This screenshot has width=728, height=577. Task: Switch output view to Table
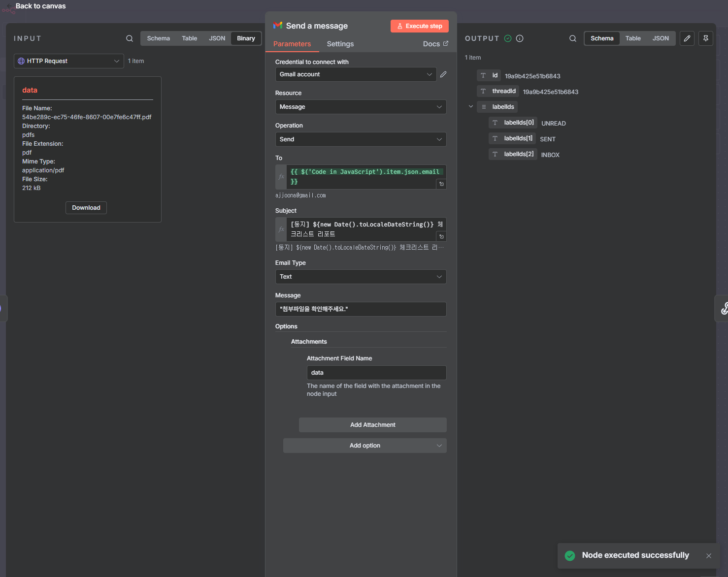pyautogui.click(x=633, y=38)
